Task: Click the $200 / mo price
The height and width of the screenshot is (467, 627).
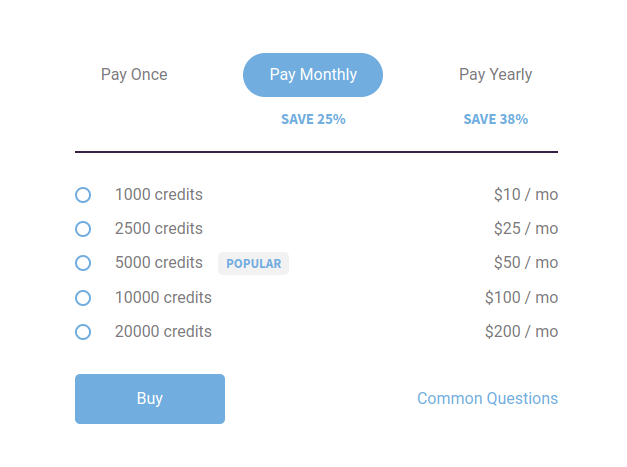Action: pos(521,332)
